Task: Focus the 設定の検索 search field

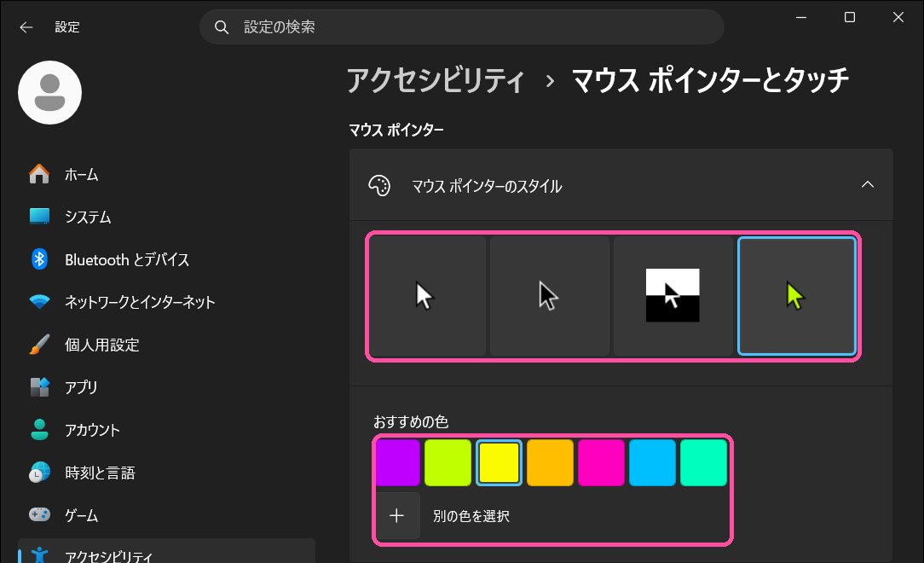Action: (461, 26)
